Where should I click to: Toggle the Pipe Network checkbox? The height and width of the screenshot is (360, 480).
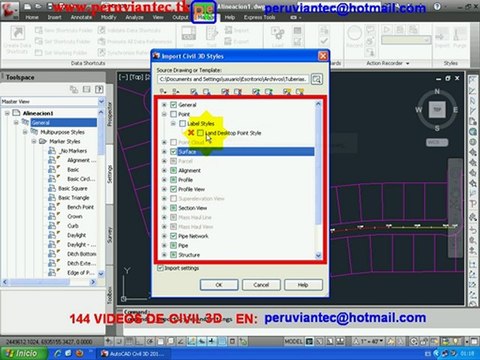[173, 236]
